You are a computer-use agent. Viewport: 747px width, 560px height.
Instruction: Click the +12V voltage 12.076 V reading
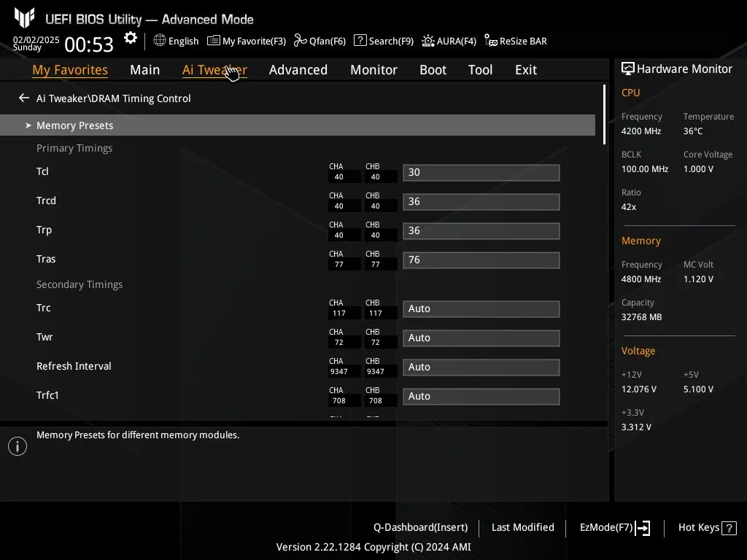[x=639, y=389]
